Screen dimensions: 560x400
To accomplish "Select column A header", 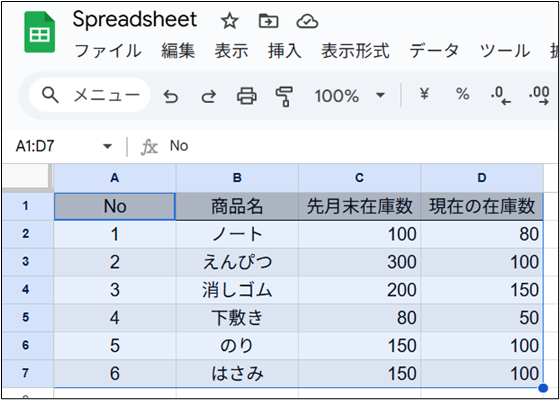I will pos(115,178).
